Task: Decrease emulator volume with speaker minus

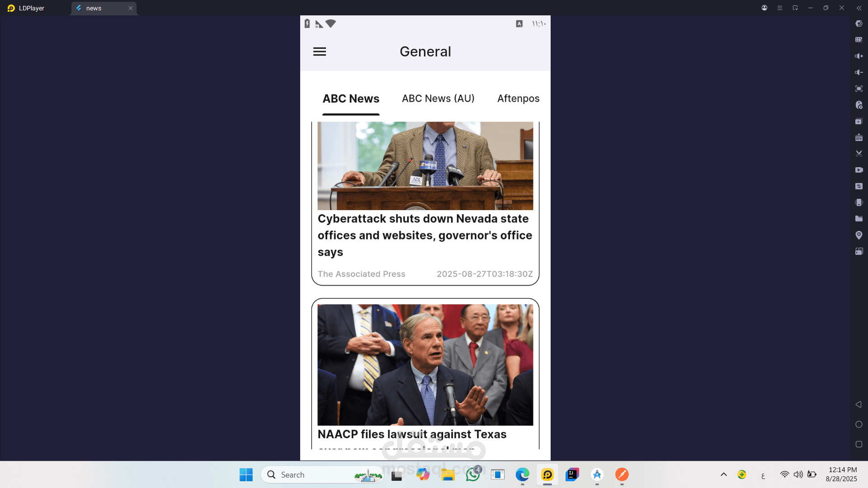Action: coord(859,72)
